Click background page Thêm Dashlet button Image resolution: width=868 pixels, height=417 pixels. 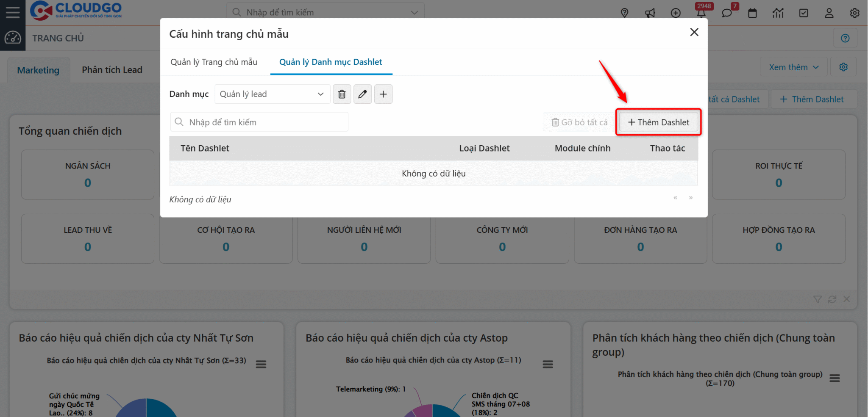point(814,99)
